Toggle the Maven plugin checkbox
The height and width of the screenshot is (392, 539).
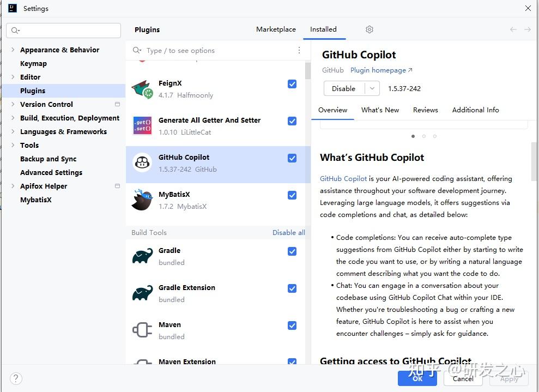[x=292, y=325]
